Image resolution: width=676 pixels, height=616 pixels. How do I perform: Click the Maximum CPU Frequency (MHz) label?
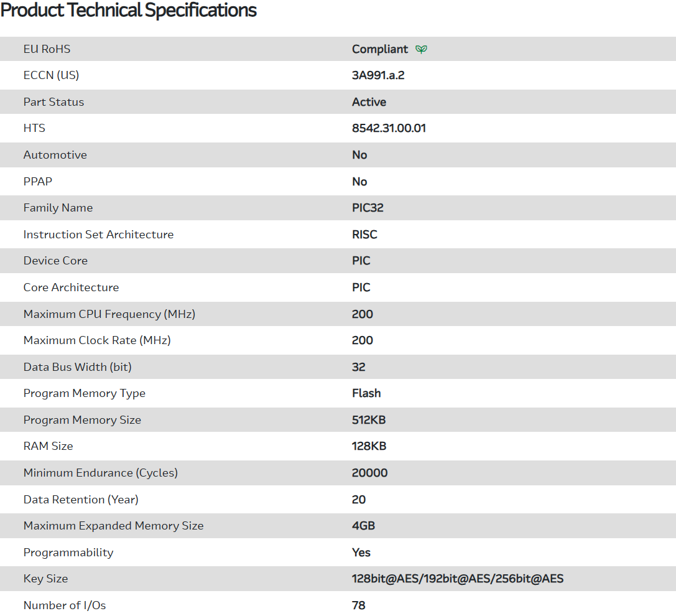(109, 314)
